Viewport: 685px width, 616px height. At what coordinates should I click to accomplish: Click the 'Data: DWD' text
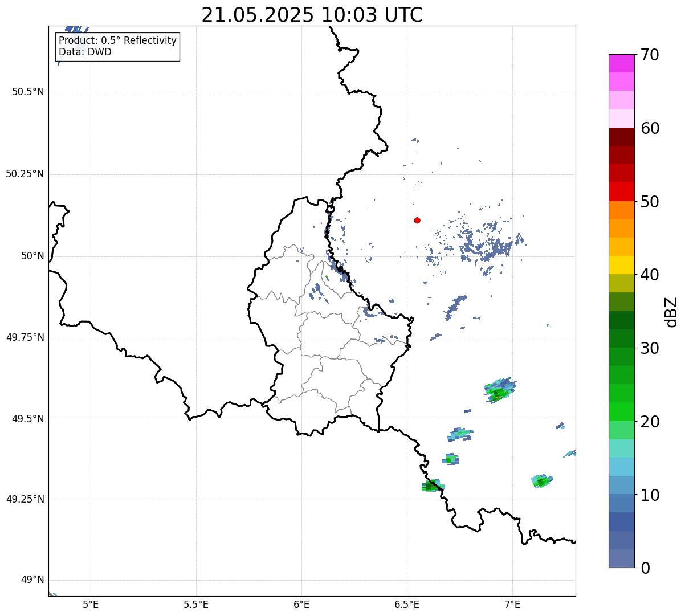coord(85,52)
